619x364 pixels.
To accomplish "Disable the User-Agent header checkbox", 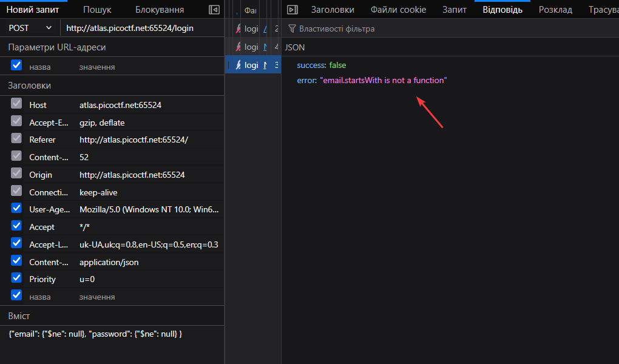I will click(16, 209).
